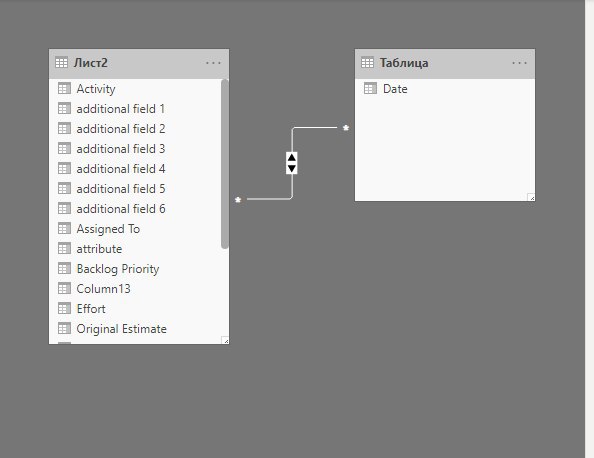Click the column icon next to Column13
The height and width of the screenshot is (458, 594).
pos(64,289)
